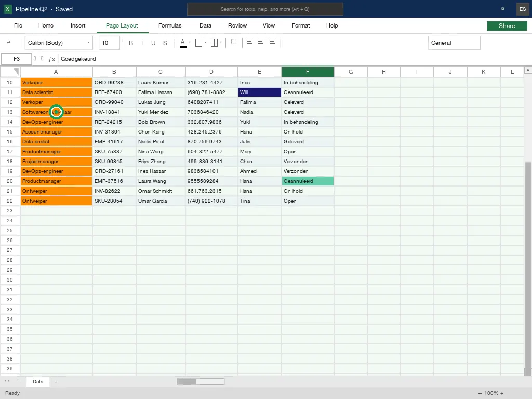Click the fx insert function icon
Viewport: 532px width, 399px height.
(51, 59)
